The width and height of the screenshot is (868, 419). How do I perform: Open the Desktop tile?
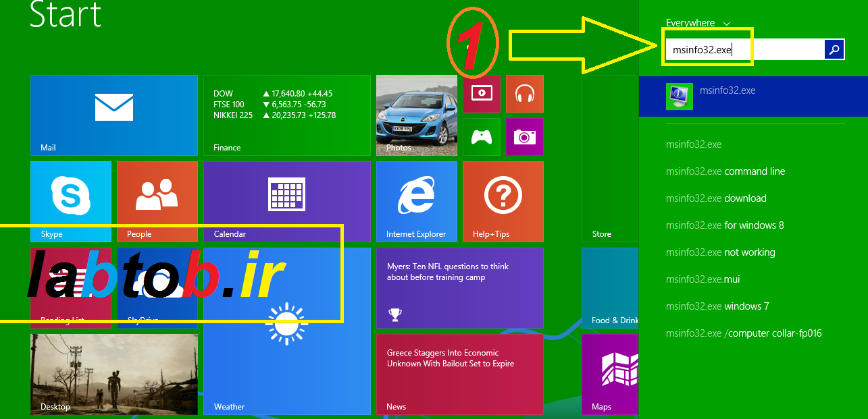coord(114,374)
